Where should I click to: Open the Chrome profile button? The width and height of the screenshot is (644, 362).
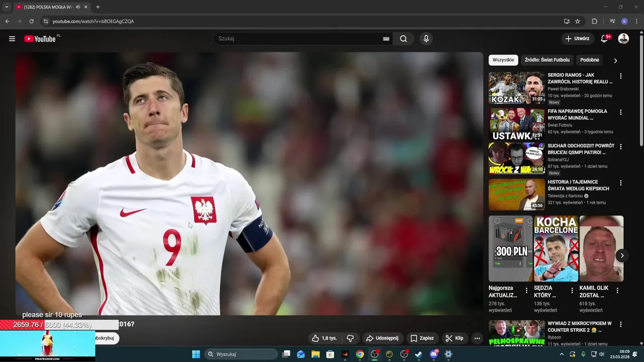(x=624, y=21)
